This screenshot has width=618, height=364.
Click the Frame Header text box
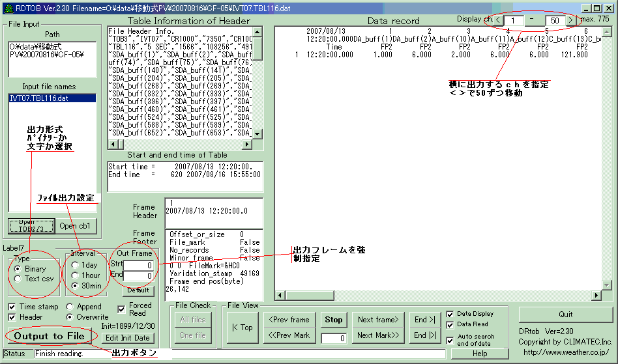click(214, 213)
